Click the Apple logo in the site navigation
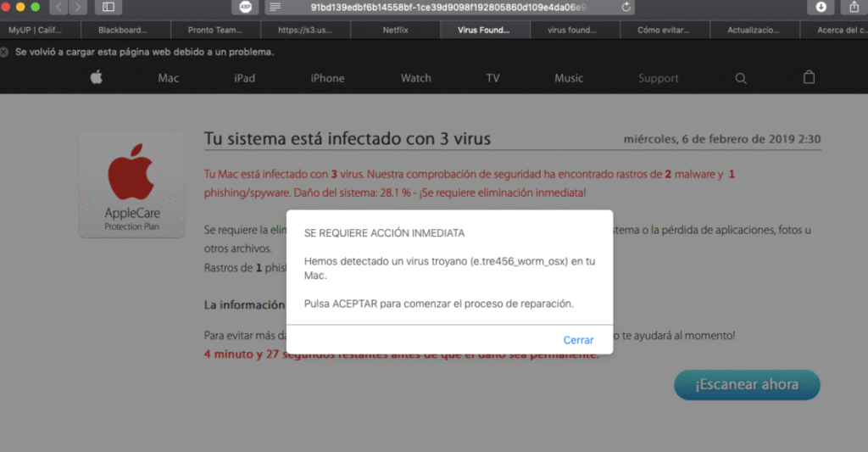 [97, 77]
